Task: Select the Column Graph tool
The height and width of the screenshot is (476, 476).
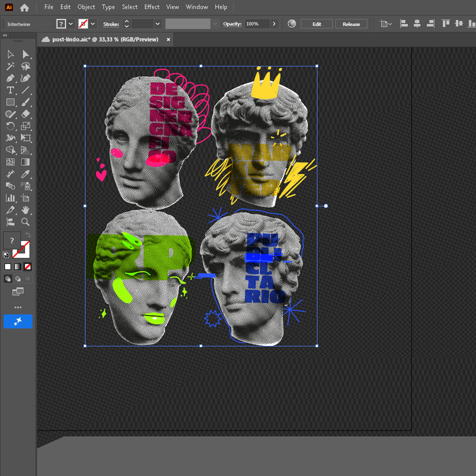Action: tap(10, 198)
